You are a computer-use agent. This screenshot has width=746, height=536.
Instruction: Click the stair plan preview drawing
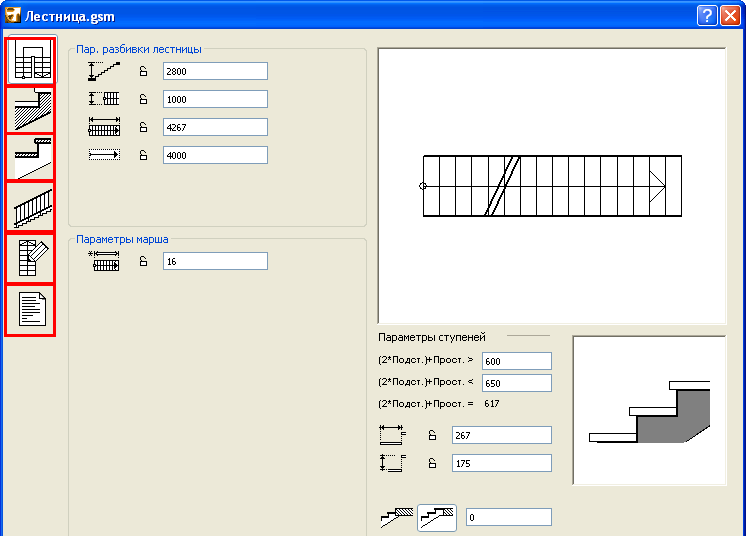coord(552,186)
